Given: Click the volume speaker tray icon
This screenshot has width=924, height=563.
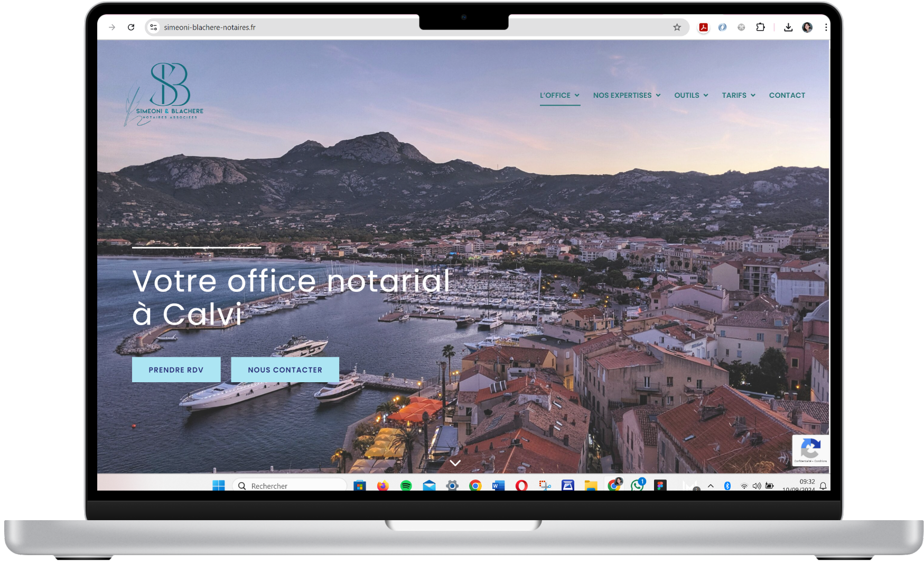Looking at the screenshot, I should pyautogui.click(x=757, y=486).
